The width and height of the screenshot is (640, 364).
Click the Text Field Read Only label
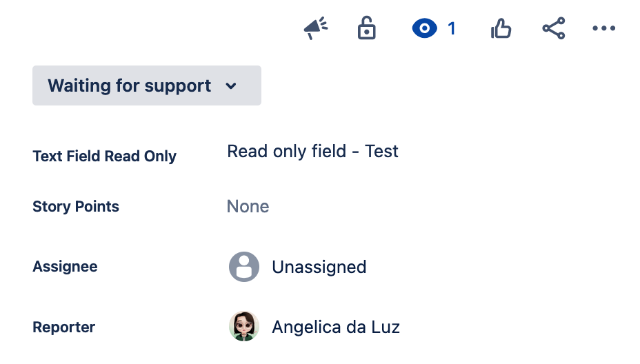point(104,156)
